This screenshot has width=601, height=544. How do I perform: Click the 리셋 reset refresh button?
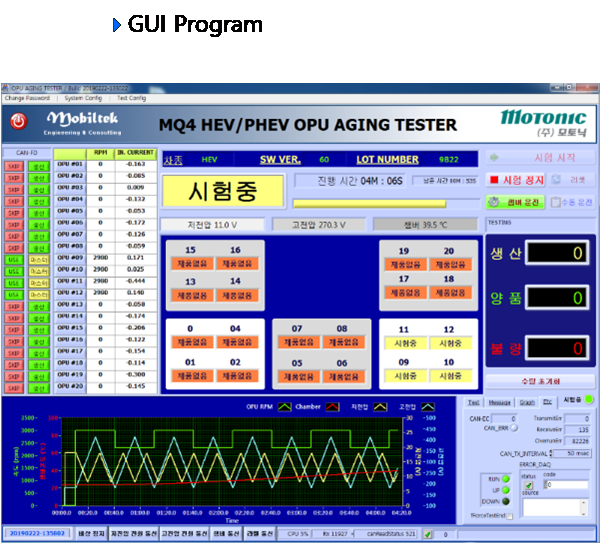coord(571,180)
